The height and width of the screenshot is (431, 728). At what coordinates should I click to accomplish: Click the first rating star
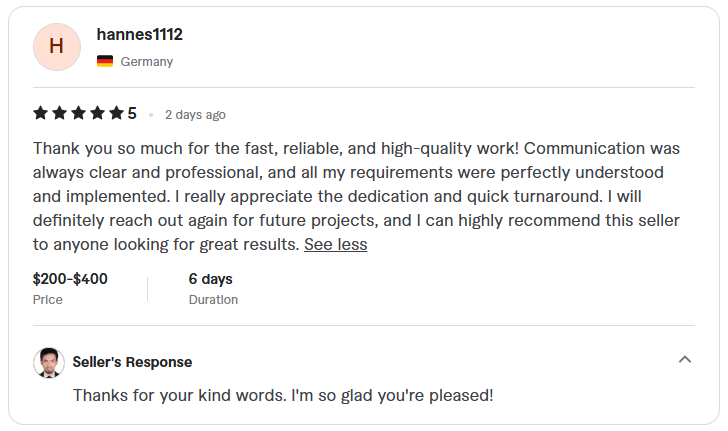[x=40, y=113]
